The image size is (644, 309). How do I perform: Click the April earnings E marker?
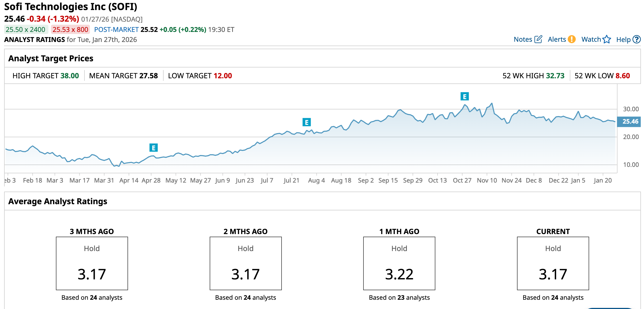coord(154,148)
